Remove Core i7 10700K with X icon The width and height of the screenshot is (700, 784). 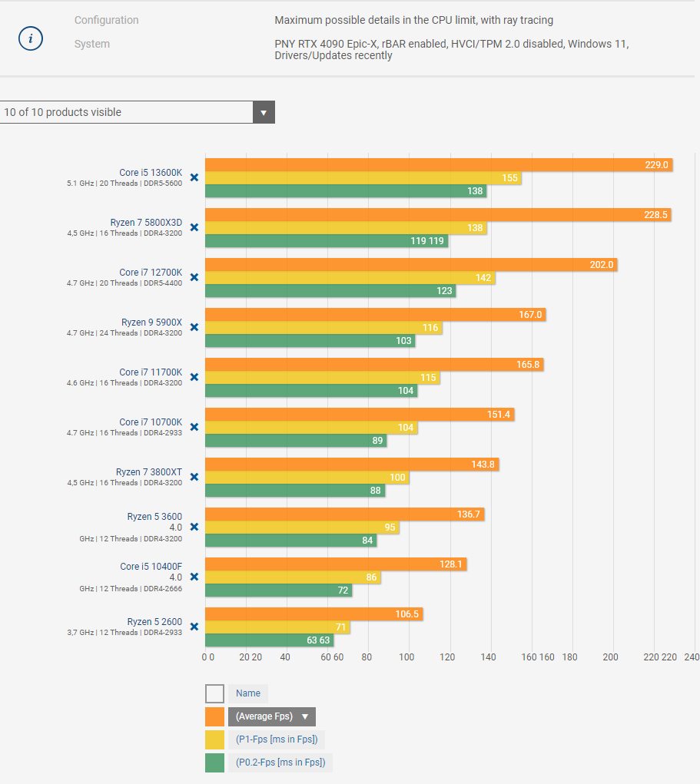click(194, 427)
